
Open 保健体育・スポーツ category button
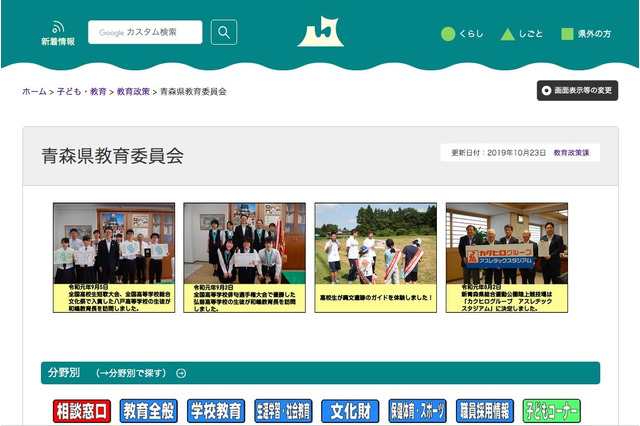(x=418, y=411)
